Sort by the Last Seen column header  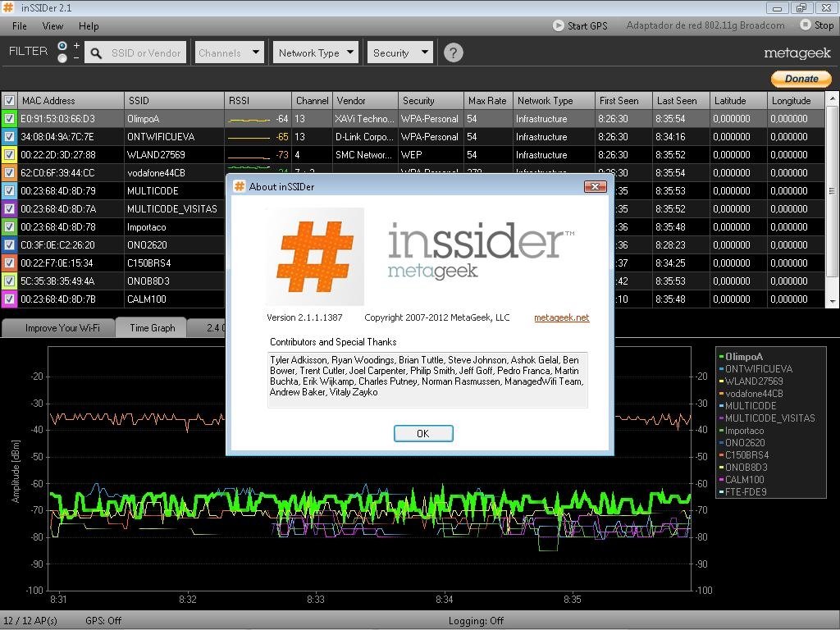682,101
